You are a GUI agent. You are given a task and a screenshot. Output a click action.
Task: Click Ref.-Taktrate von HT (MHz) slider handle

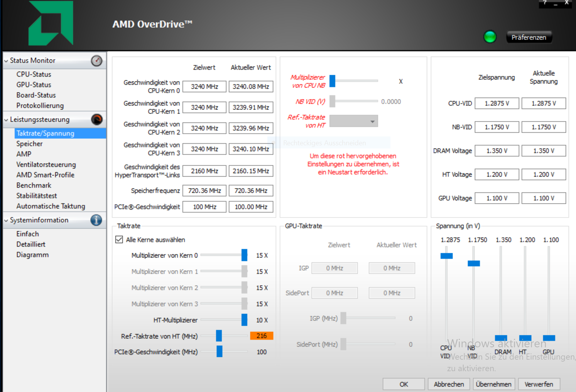click(x=219, y=336)
